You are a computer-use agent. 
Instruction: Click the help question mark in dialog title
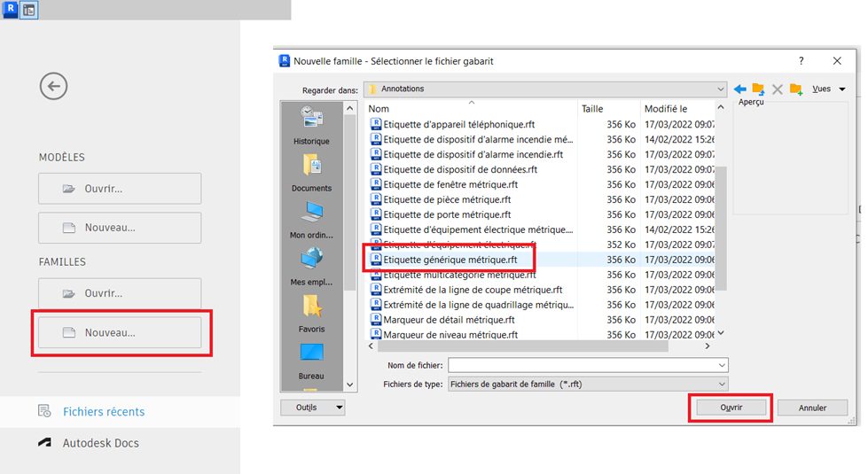tap(801, 61)
